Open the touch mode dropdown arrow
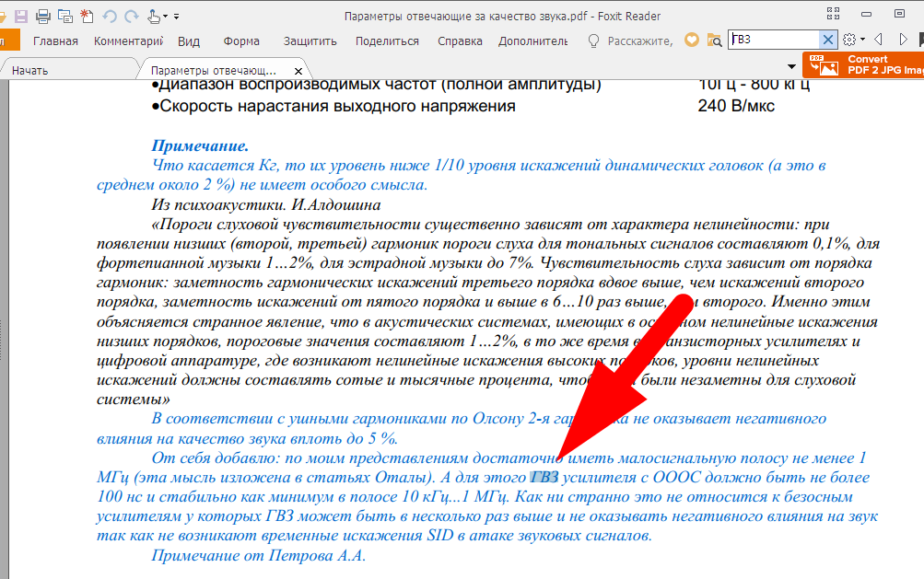The image size is (924, 579). [165, 17]
